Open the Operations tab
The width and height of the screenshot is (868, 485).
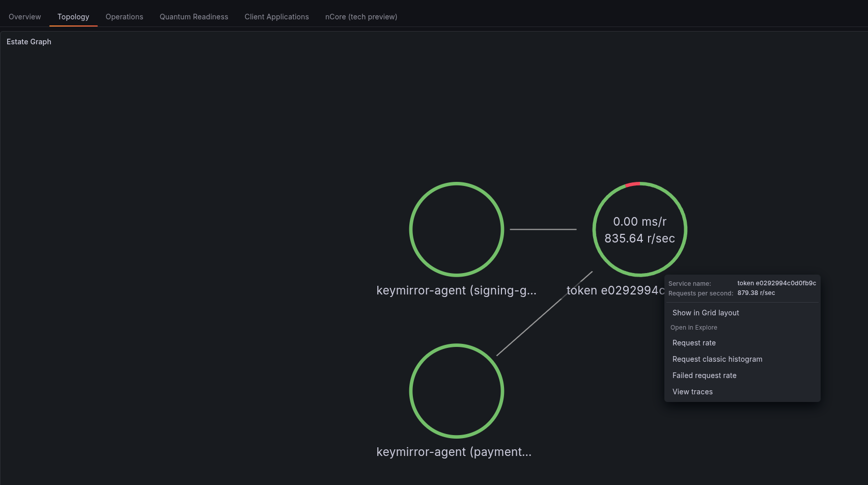tap(124, 17)
